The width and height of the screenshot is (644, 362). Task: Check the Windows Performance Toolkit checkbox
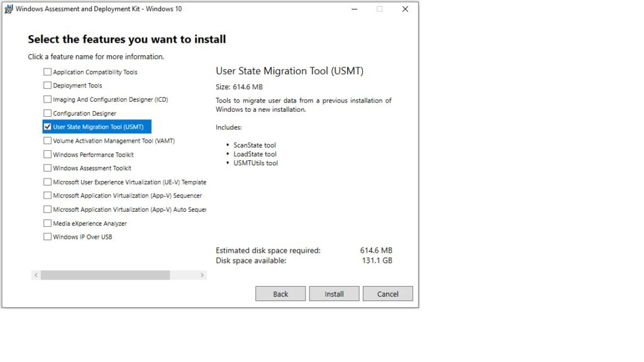click(47, 155)
